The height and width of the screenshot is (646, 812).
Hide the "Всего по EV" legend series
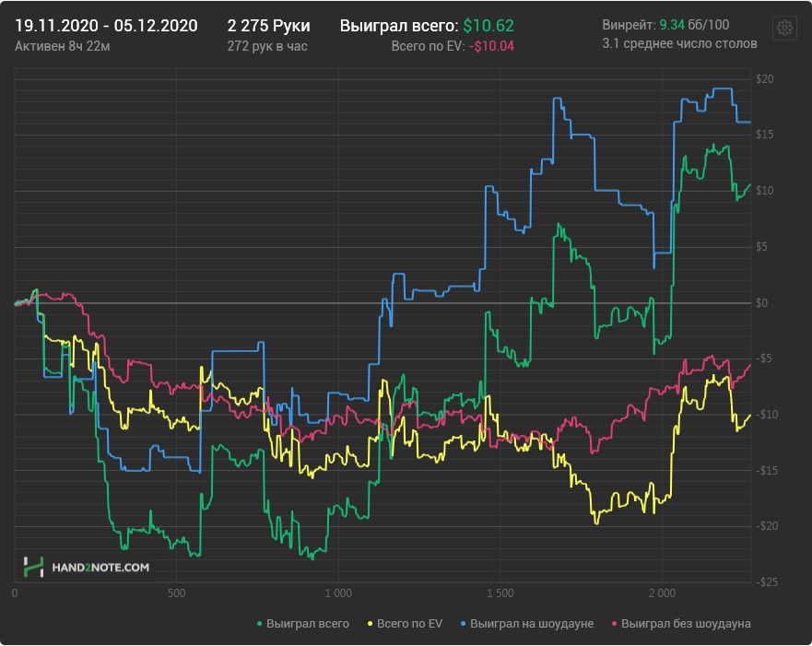click(406, 624)
